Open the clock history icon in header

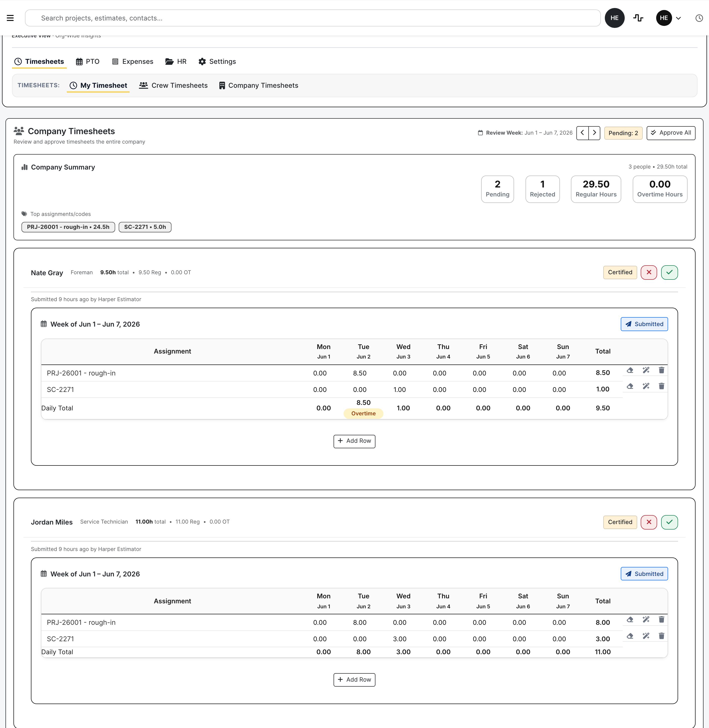[699, 18]
